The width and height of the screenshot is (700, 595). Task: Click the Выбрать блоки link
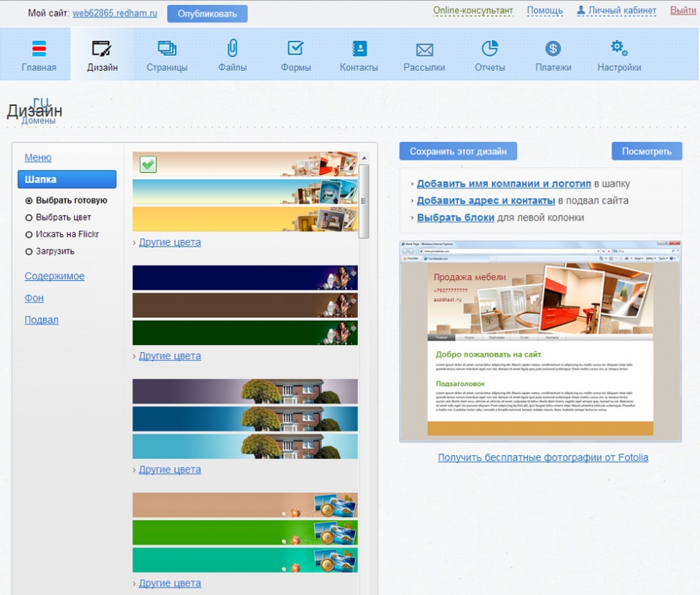(x=455, y=218)
